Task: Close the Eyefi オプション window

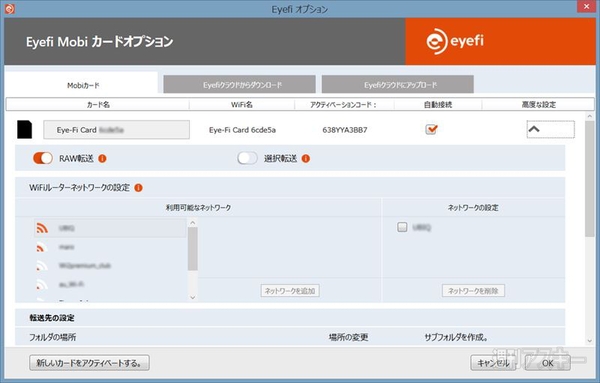Action: pos(586,6)
